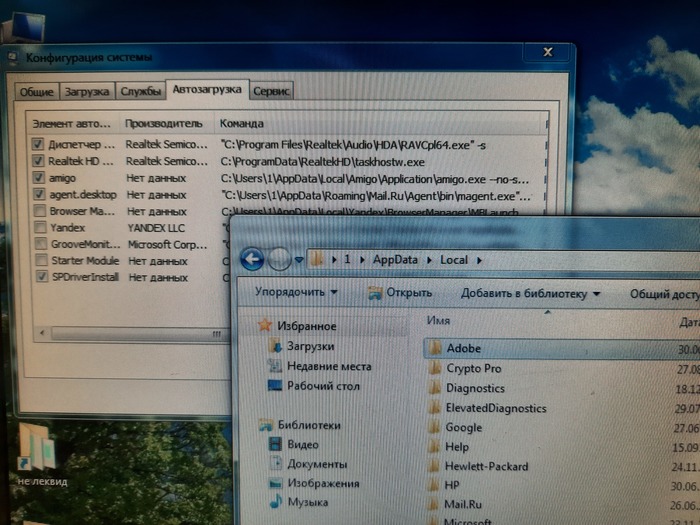Image resolution: width=700 pixels, height=525 pixels.
Task: Switch to the Сервис tab
Action: click(271, 91)
